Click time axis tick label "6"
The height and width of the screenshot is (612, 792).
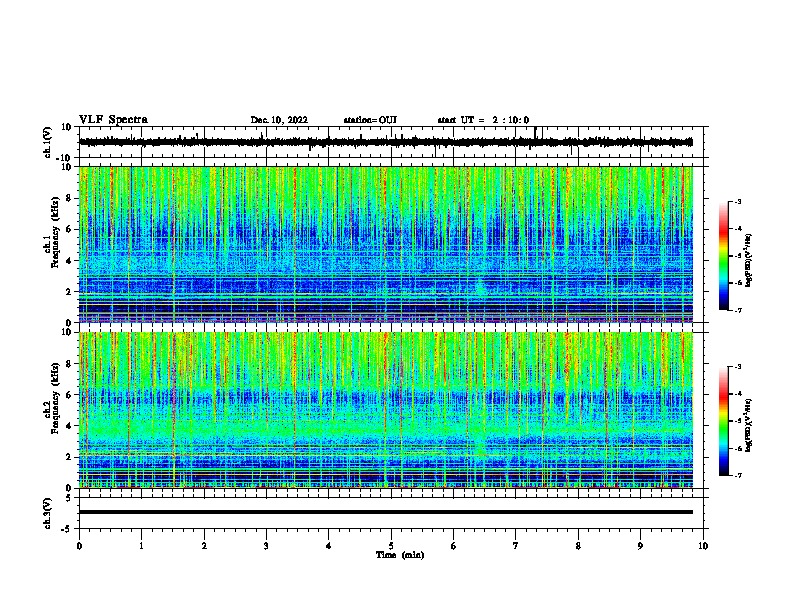pyautogui.click(x=454, y=546)
